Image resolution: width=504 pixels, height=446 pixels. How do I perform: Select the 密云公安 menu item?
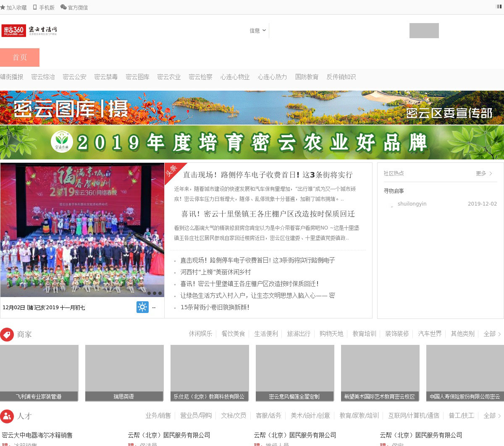pyautogui.click(x=74, y=77)
